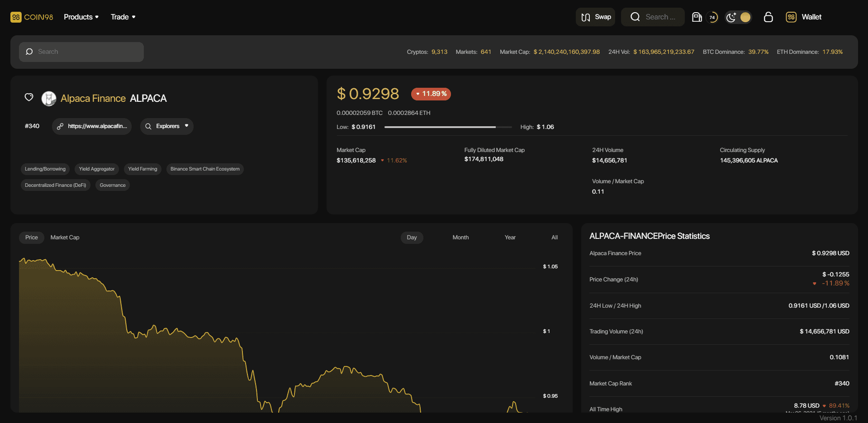Click the price chart area
868x423 pixels.
[x=277, y=335]
